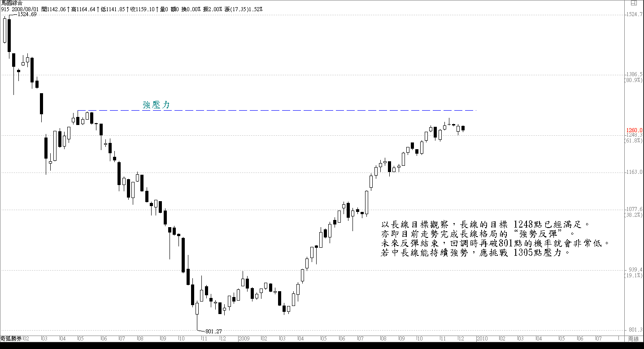Click the 2009 year marker on time axis
Viewport: 644px width, 349px height.
pos(244,339)
